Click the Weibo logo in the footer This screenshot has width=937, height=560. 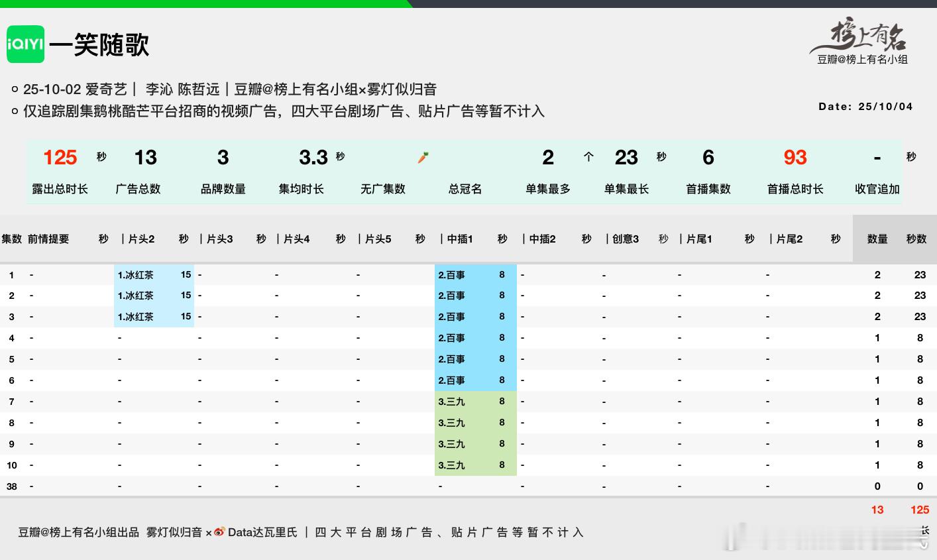tap(219, 532)
